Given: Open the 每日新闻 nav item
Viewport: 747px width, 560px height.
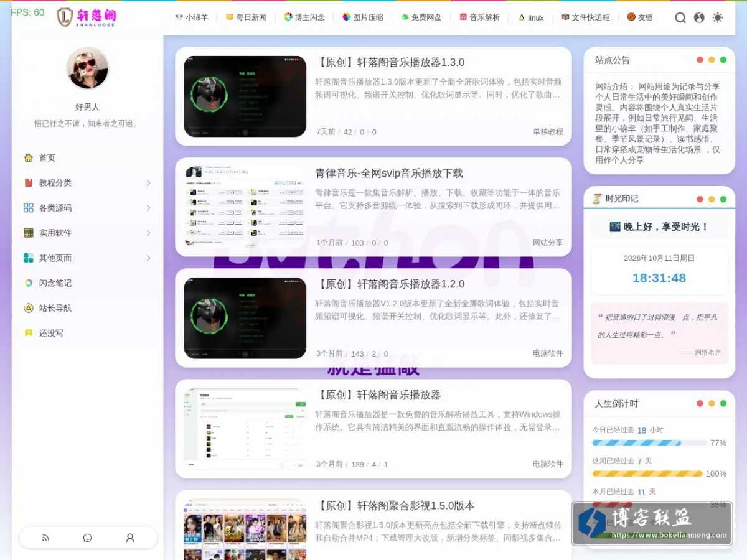Looking at the screenshot, I should pos(246,17).
